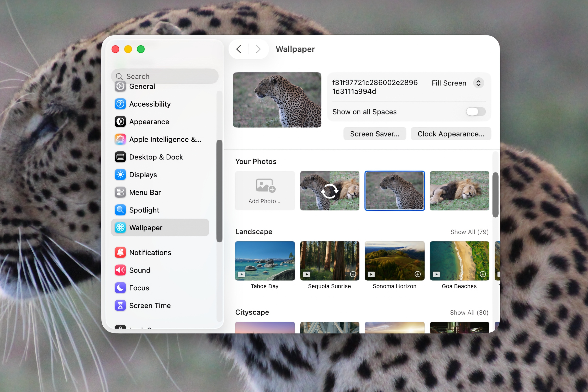Viewport: 588px width, 392px height.
Task: Click the Focus moon icon
Action: point(120,288)
